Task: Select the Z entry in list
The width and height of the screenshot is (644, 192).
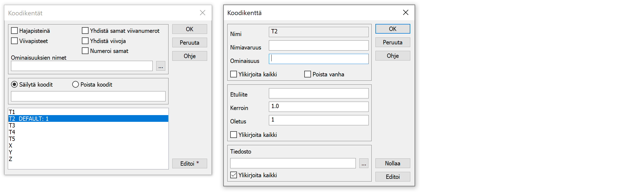Action: point(10,159)
